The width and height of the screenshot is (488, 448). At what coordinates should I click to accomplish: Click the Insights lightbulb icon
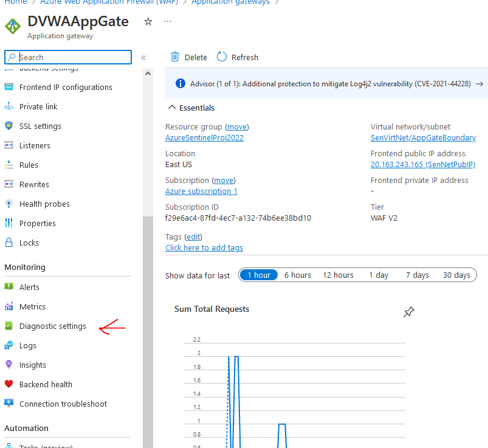coord(9,365)
